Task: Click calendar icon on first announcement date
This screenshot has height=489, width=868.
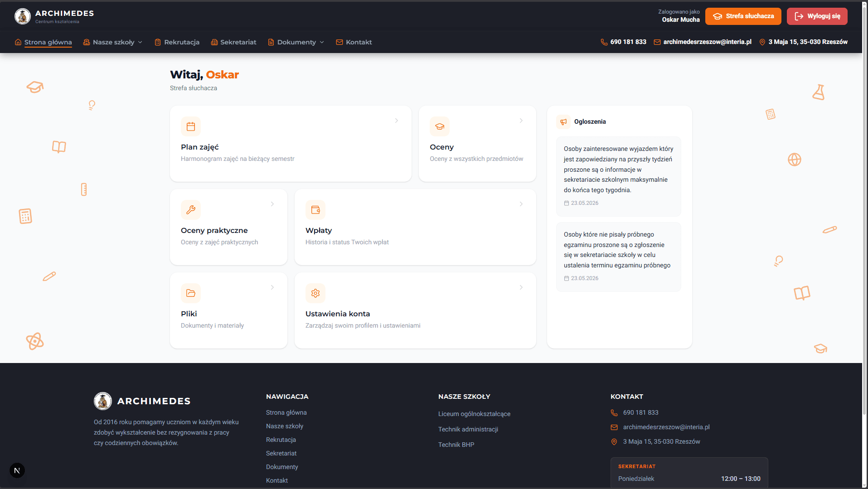Action: (567, 203)
